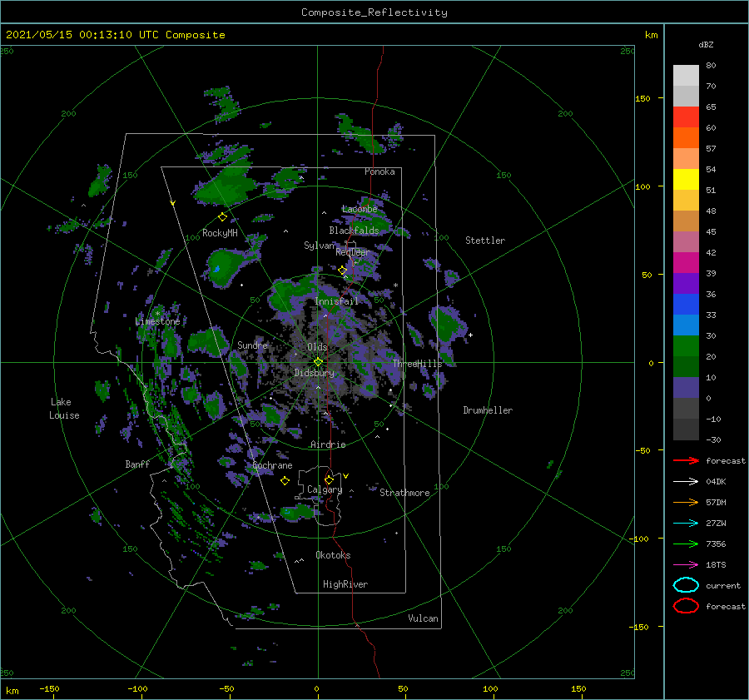Viewport: 749px width, 700px height.
Task: Click the ThreeHills label
Action: click(x=418, y=364)
